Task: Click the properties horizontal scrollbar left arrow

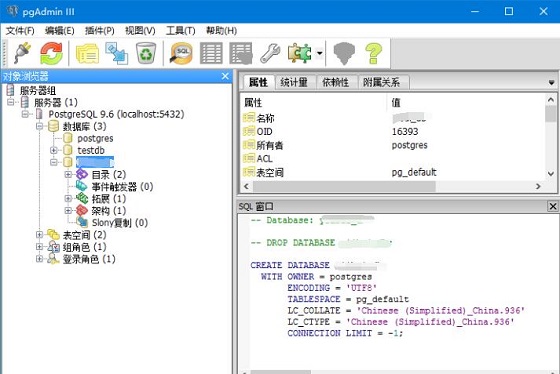Action: click(246, 186)
